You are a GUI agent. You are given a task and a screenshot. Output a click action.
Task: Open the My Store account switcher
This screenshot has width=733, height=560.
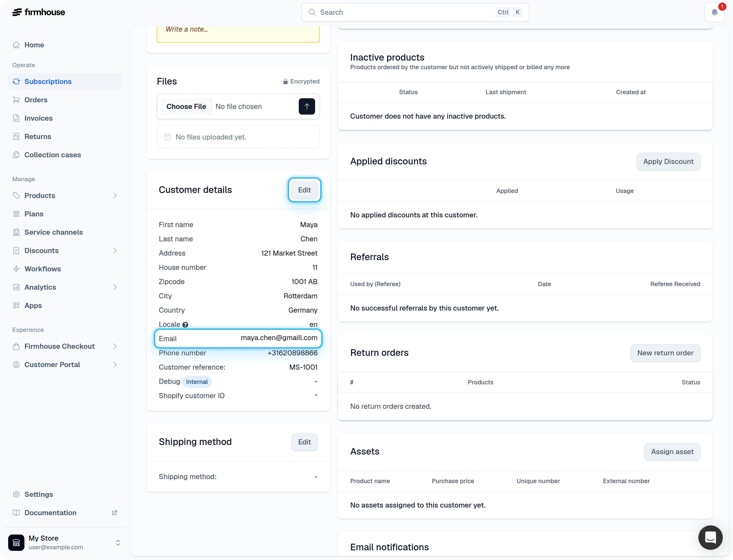(65, 542)
